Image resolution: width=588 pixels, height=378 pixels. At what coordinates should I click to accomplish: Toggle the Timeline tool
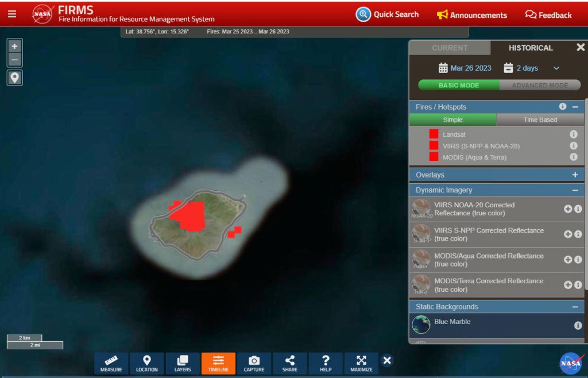[x=218, y=364]
